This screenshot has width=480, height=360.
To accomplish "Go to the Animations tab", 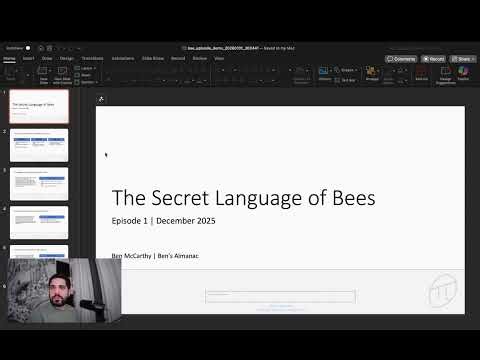I will click(123, 58).
